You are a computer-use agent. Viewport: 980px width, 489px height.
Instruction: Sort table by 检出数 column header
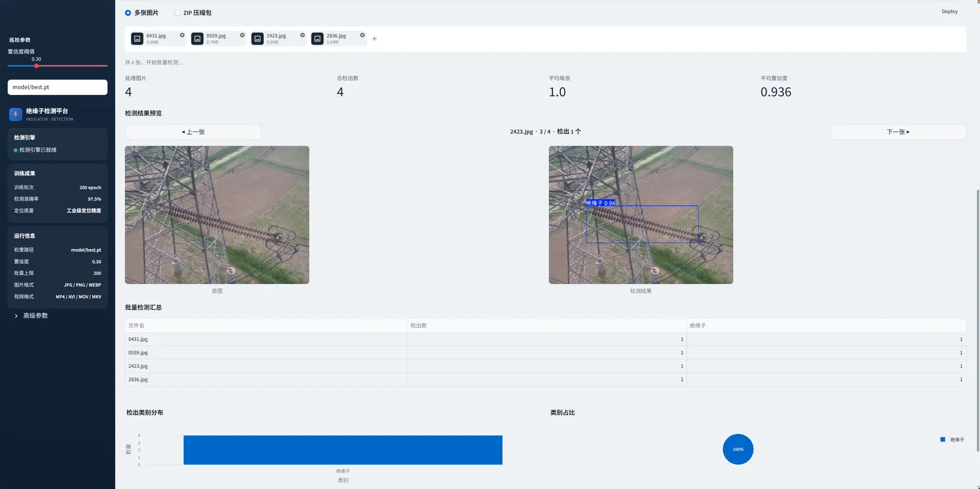click(547, 326)
